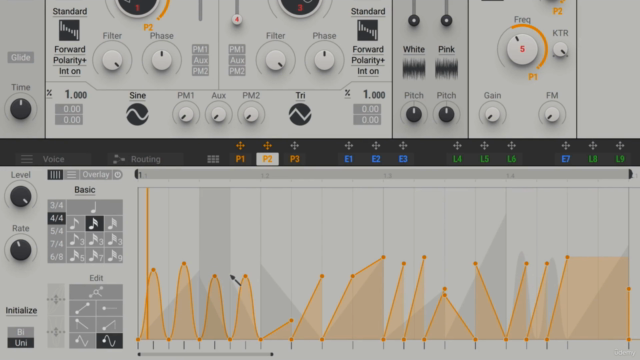Select Uni polarity mode
Screen dimensions: 640x360
coord(20,343)
